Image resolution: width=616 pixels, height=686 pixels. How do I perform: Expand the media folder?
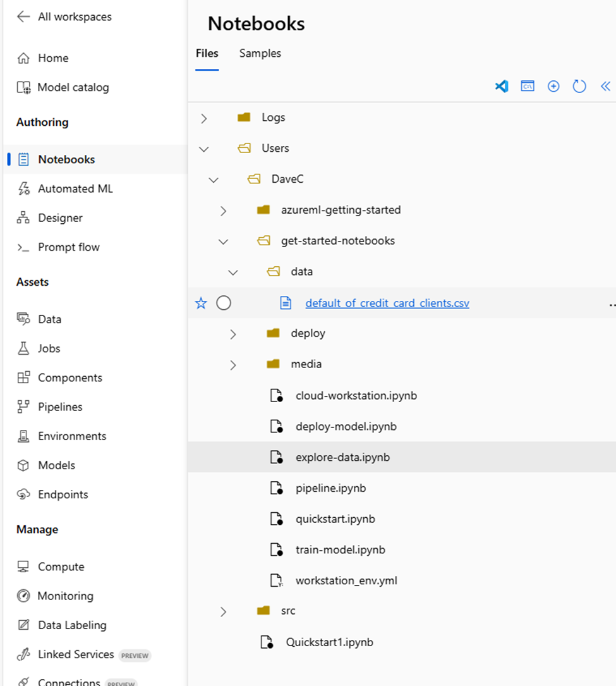pos(233,365)
